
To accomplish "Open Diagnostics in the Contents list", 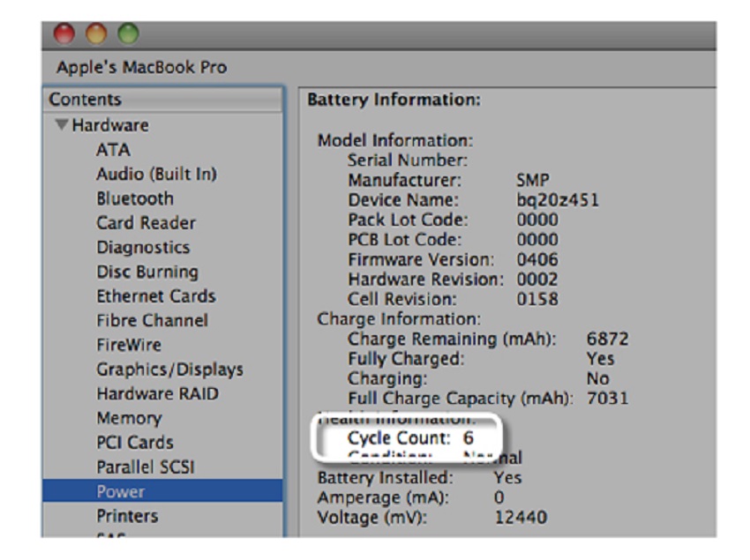I will pyautogui.click(x=143, y=247).
